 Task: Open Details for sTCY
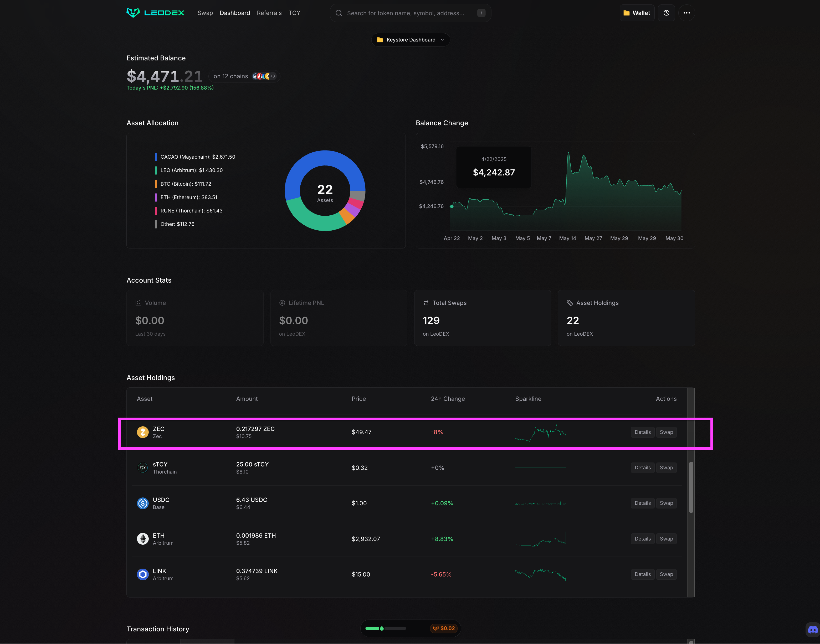click(643, 468)
